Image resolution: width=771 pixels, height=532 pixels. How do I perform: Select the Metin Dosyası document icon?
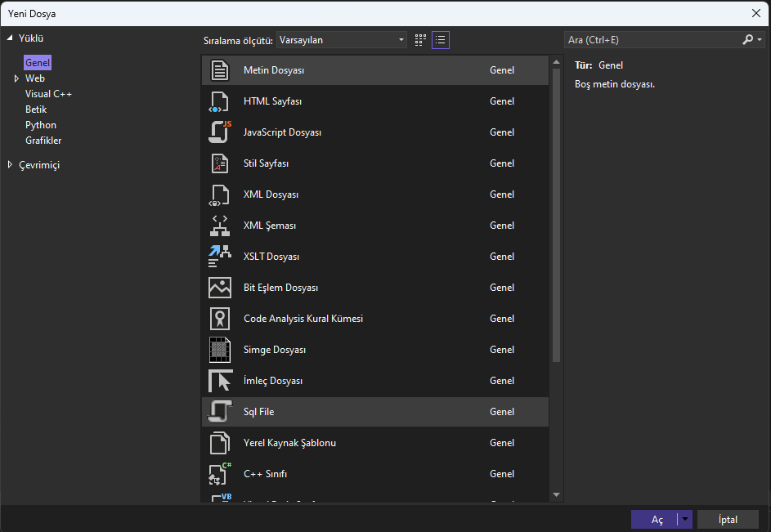219,70
